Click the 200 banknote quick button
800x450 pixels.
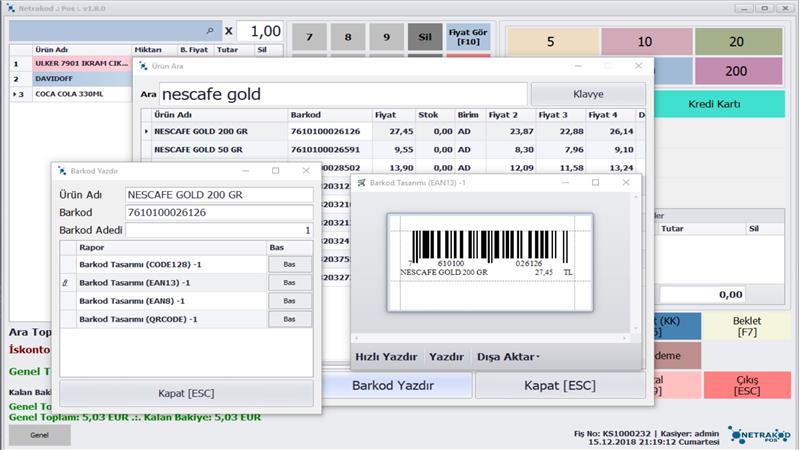737,71
